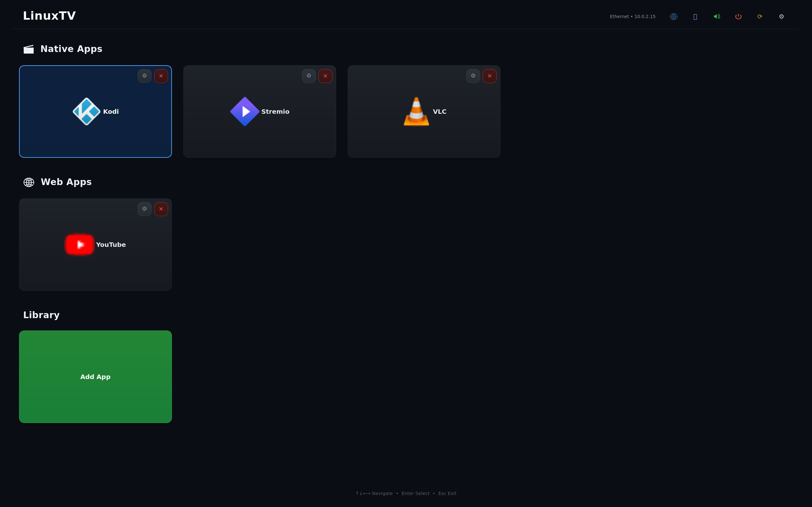Click the red power icon
812x507 pixels.
click(x=738, y=16)
